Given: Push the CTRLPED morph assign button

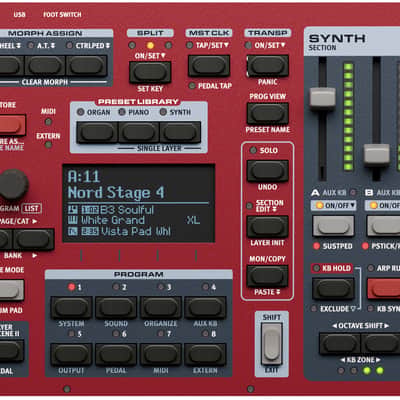Looking at the screenshot, I should pyautogui.click(x=87, y=65).
